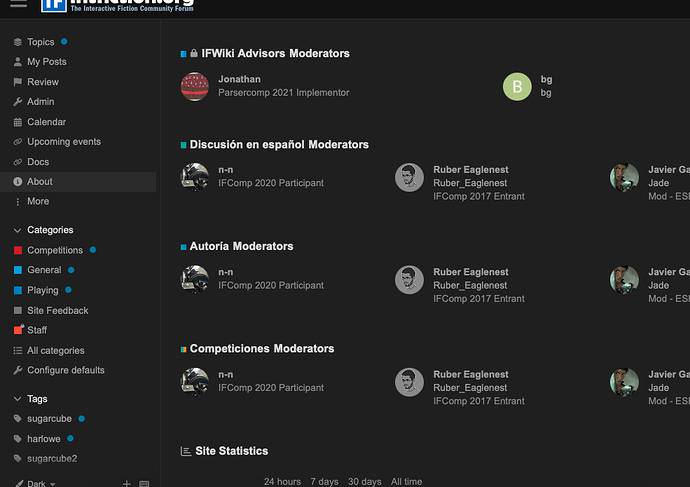This screenshot has height=487, width=690.
Task: Click the blue General color square
Action: pos(18,270)
